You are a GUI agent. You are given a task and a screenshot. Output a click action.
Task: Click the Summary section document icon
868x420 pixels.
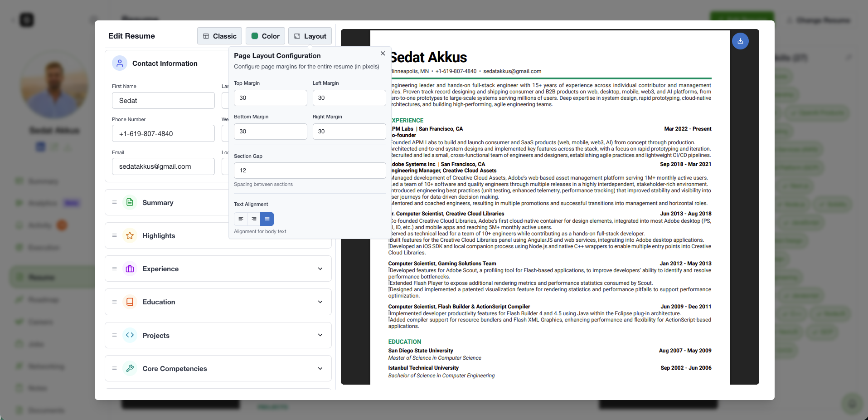(130, 202)
